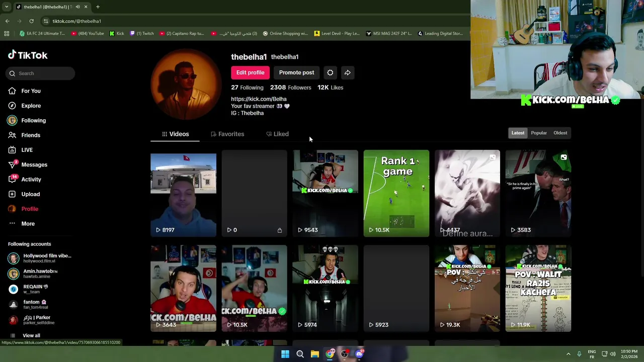This screenshot has height=362, width=644.
Task: Open the LIVE sidebar icon
Action: 12,150
